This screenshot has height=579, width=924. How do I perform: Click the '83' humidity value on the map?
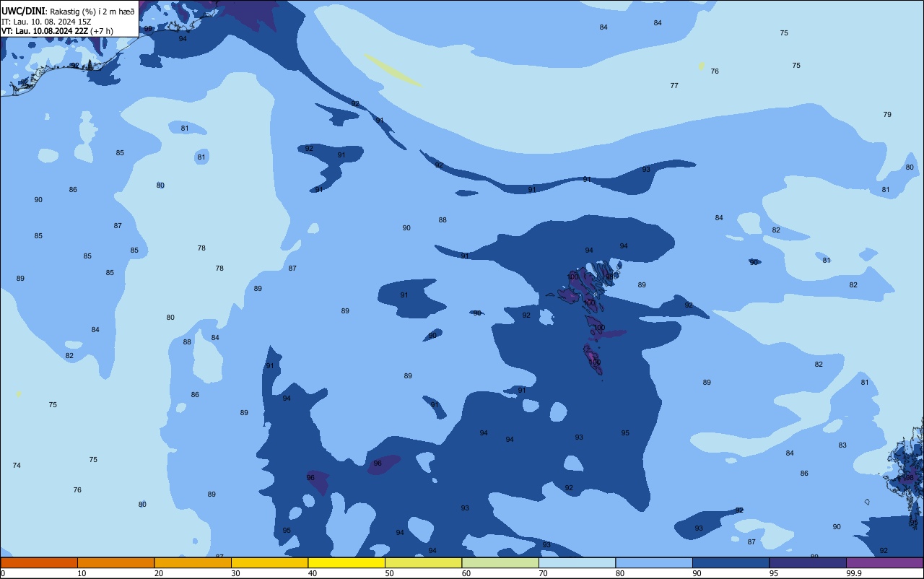pyautogui.click(x=842, y=445)
